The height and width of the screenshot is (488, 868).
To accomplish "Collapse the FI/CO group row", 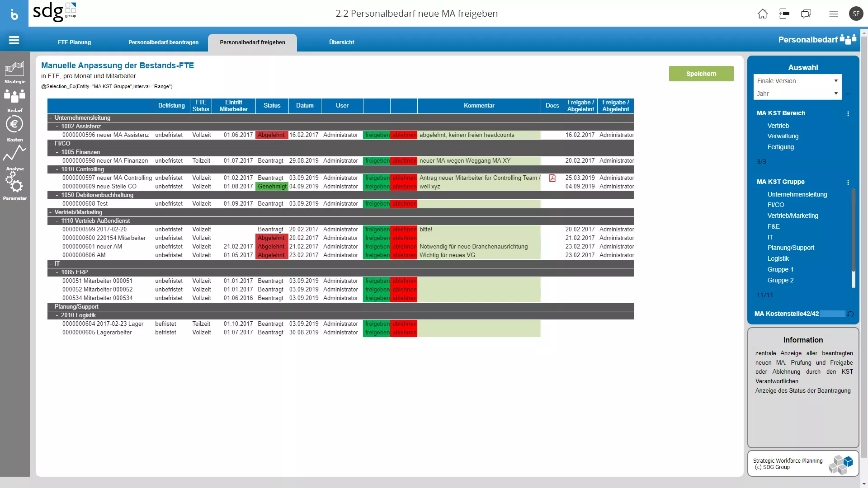I will (51, 144).
